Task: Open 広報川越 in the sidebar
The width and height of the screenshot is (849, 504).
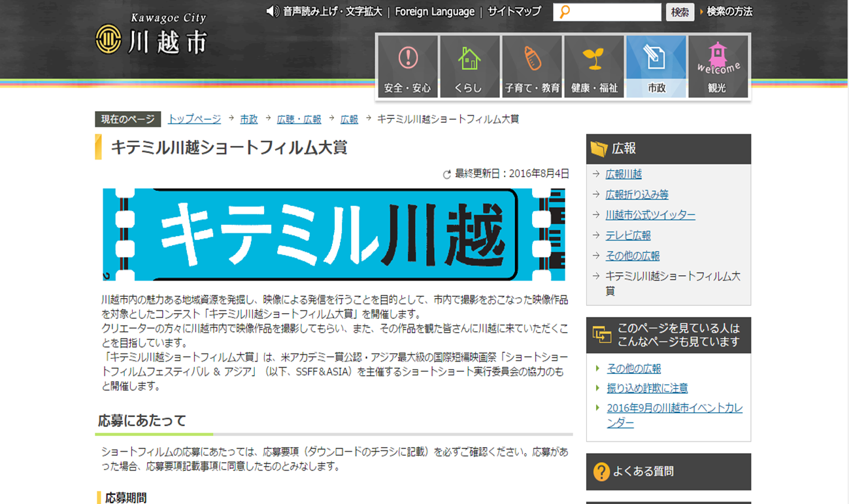Action: pyautogui.click(x=624, y=174)
